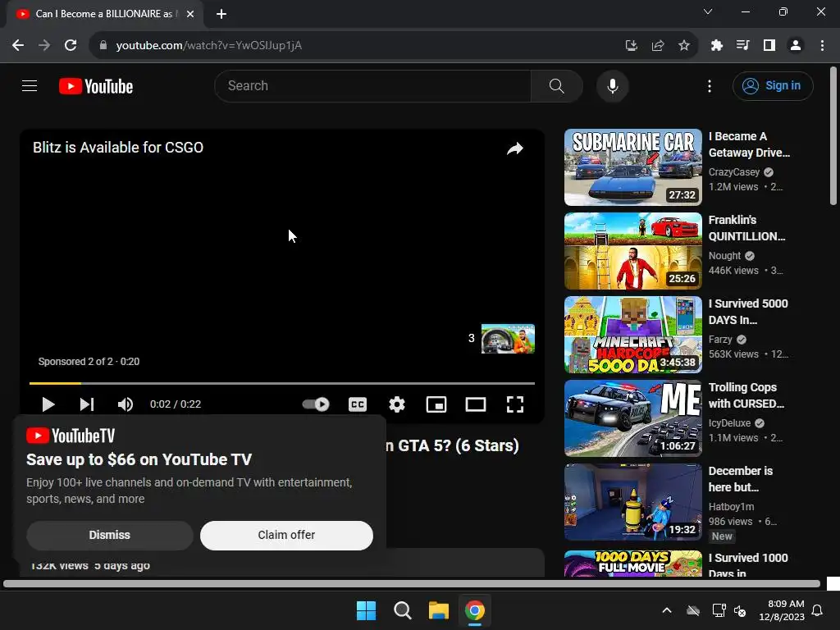Open I Survived 1000 Days thumbnail
Image resolution: width=840 pixels, height=630 pixels.
pos(633,564)
